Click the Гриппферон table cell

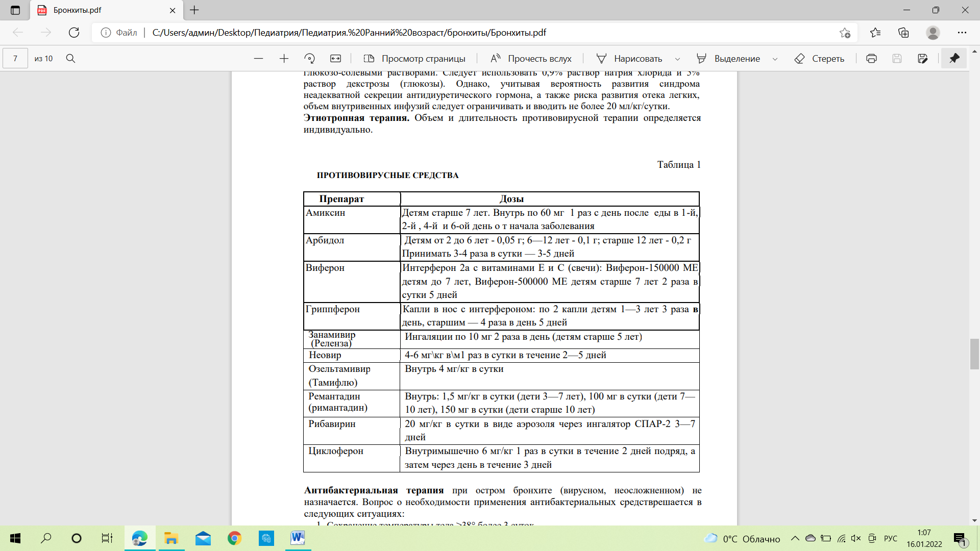tap(352, 316)
